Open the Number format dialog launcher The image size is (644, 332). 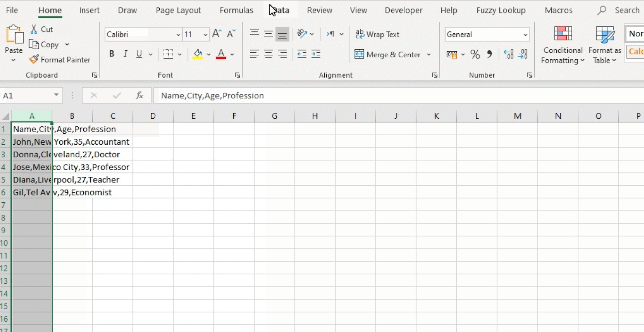529,75
